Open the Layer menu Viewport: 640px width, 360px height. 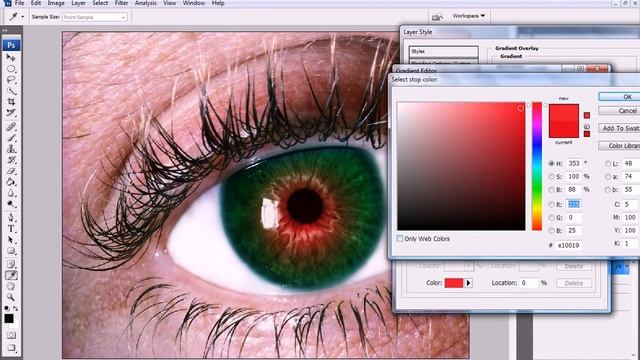(78, 3)
